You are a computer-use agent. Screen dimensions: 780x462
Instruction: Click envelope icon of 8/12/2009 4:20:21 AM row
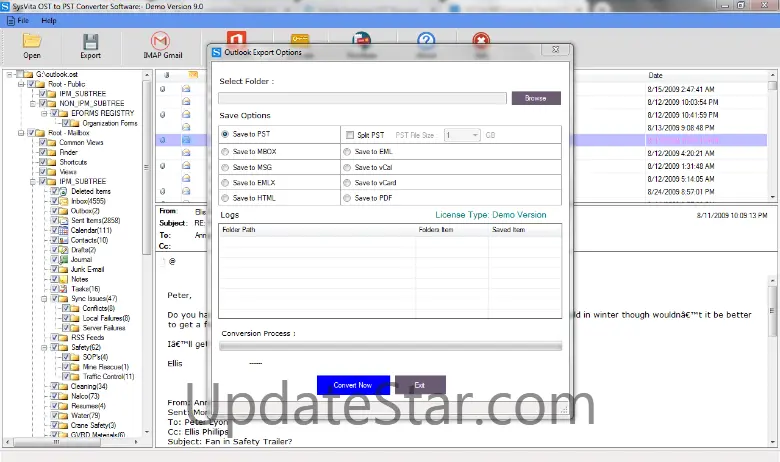[x=186, y=153]
